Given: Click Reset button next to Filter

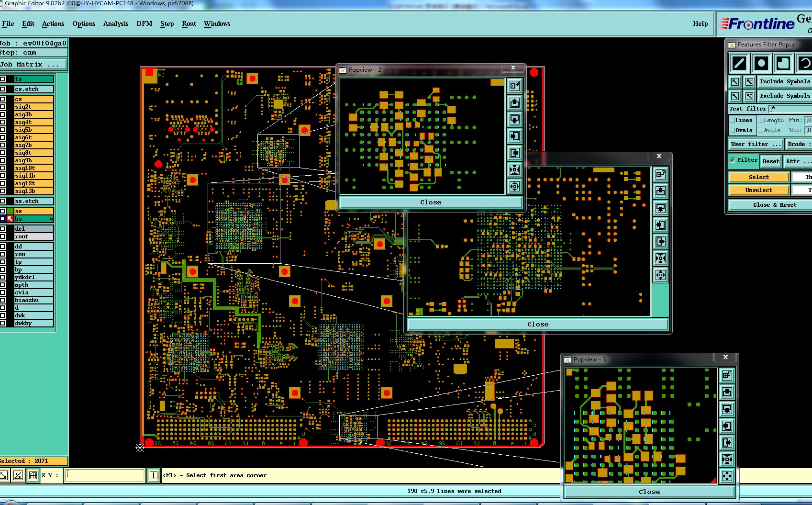Looking at the screenshot, I should (771, 161).
